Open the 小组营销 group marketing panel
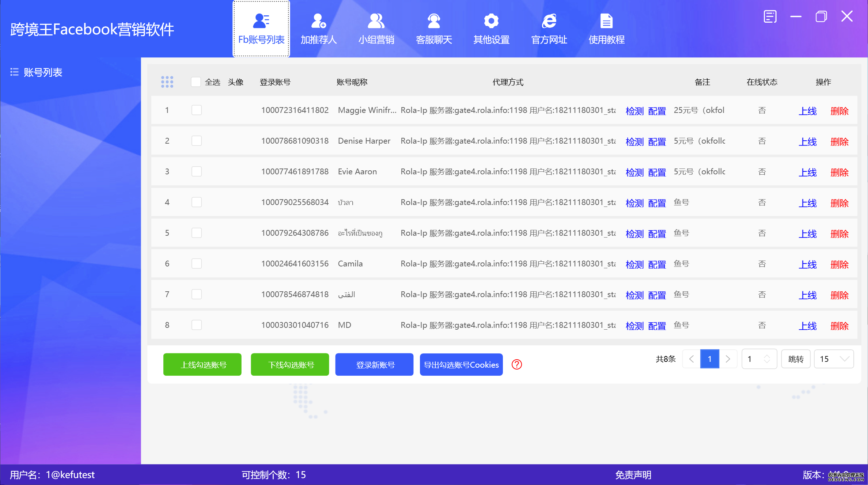Screen dimensions: 868x485 [376, 29]
